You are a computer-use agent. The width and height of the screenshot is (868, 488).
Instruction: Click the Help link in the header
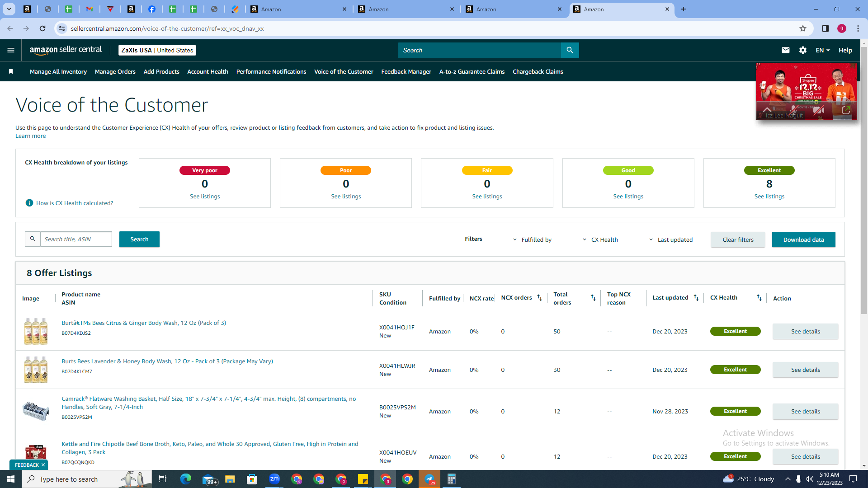845,50
